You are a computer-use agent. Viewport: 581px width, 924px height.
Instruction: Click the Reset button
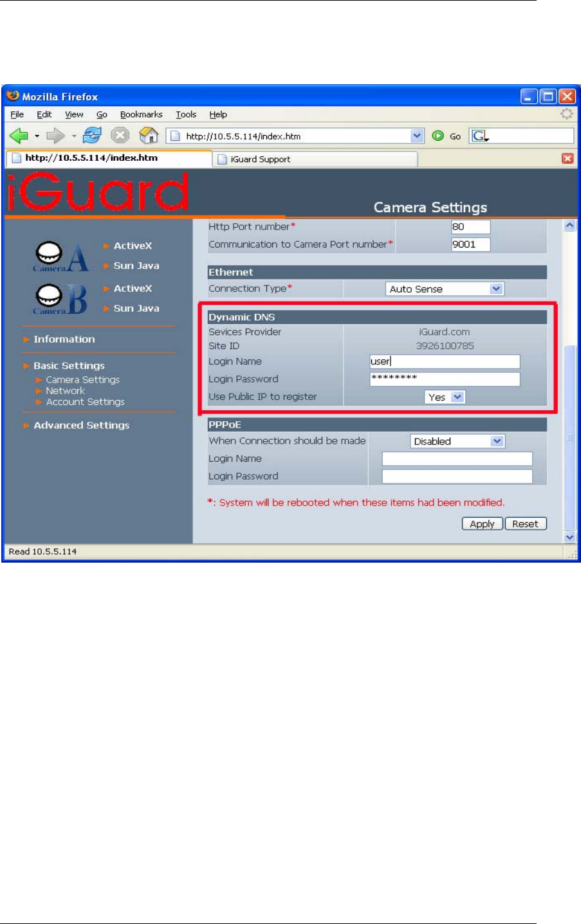pyautogui.click(x=526, y=523)
